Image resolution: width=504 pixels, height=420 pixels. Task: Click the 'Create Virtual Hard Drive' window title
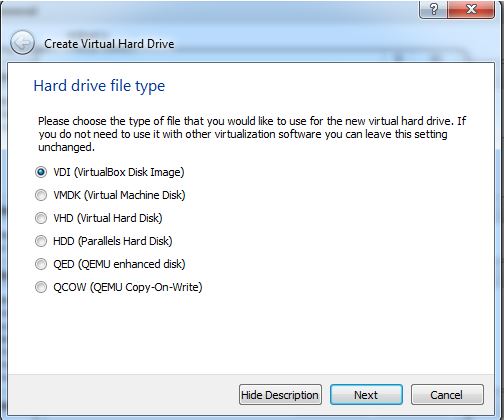coord(109,44)
